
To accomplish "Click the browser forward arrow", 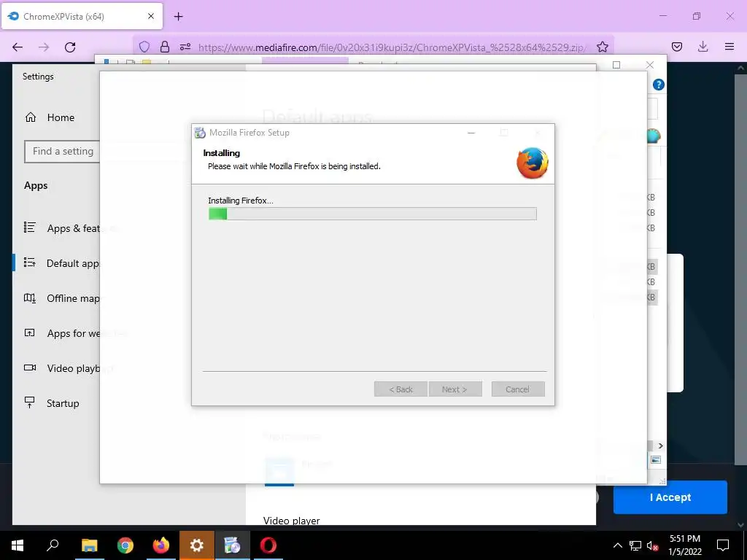I will pyautogui.click(x=44, y=47).
